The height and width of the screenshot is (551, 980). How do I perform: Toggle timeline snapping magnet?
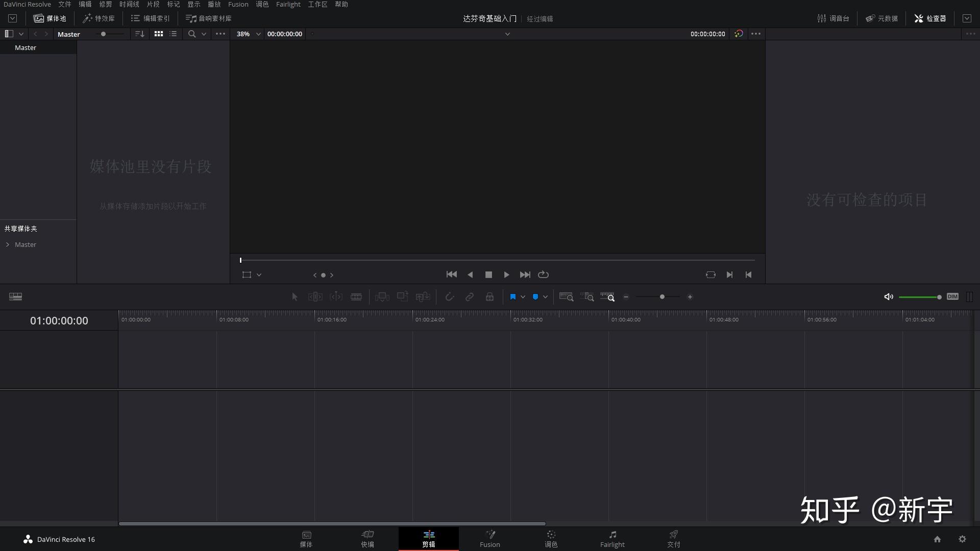pyautogui.click(x=449, y=297)
